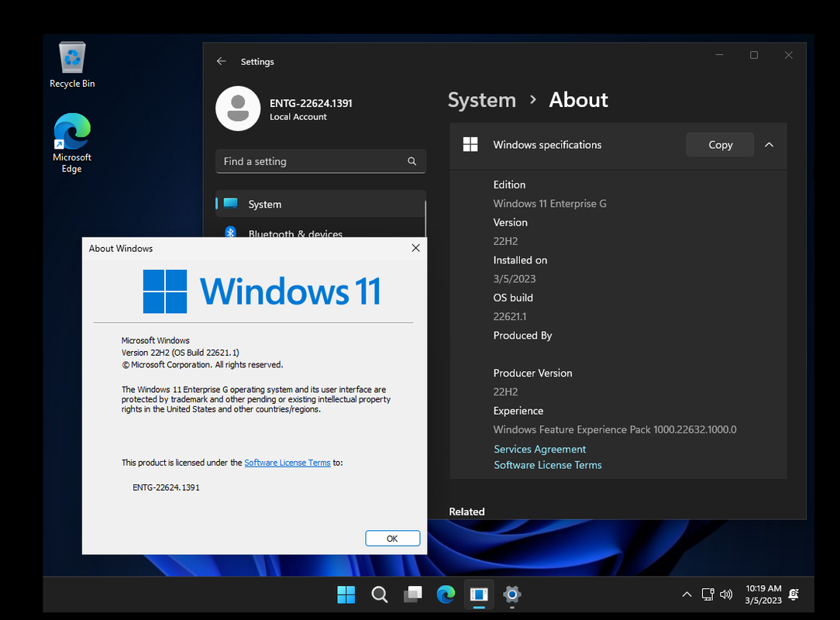Click the search magnifier in Find a setting
This screenshot has width=840, height=620.
412,161
